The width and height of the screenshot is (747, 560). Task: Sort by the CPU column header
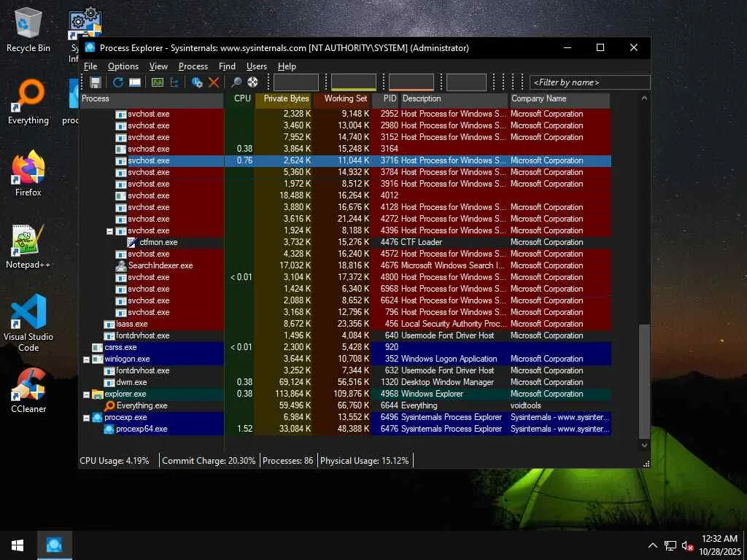239,99
